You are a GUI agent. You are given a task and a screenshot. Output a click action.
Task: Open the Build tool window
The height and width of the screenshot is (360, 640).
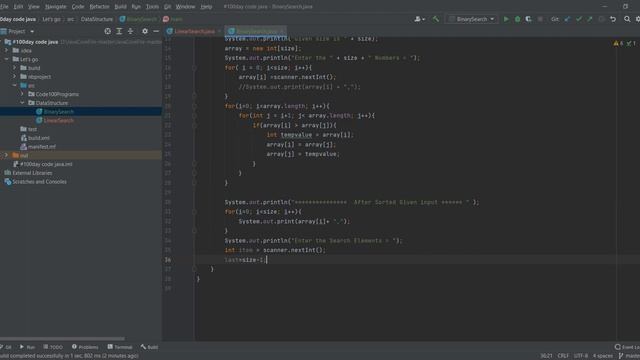pyautogui.click(x=149, y=347)
